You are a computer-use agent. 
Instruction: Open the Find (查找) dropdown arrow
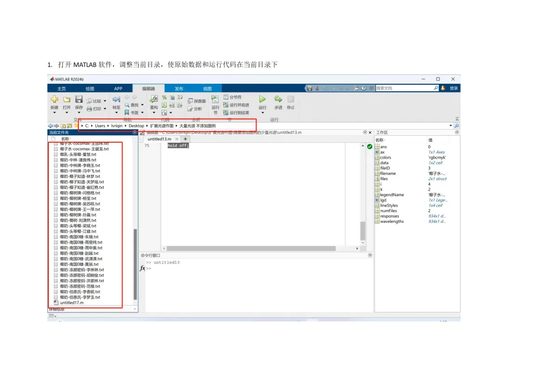142,105
